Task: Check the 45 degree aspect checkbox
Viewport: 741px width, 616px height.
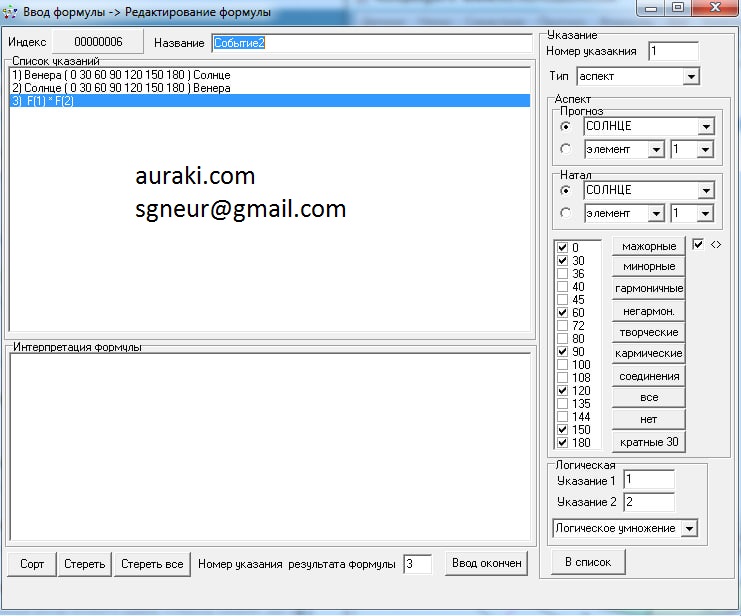Action: [563, 299]
